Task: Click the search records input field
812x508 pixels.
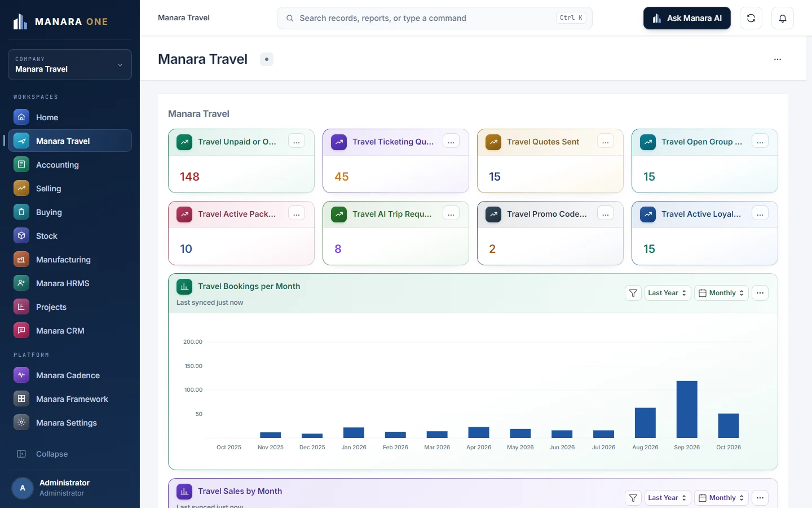Action: pyautogui.click(x=434, y=18)
